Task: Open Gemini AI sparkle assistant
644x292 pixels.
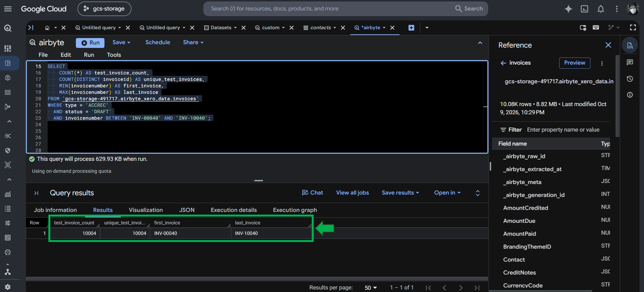Action: click(569, 9)
